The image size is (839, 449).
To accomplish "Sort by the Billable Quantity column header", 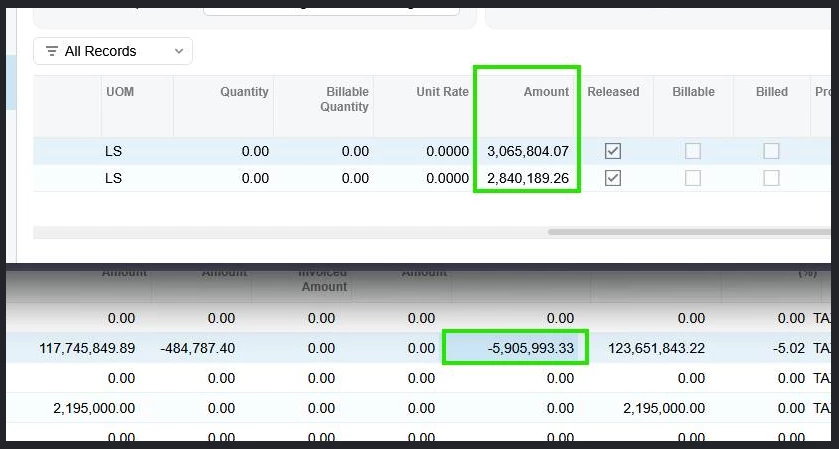I will point(344,100).
